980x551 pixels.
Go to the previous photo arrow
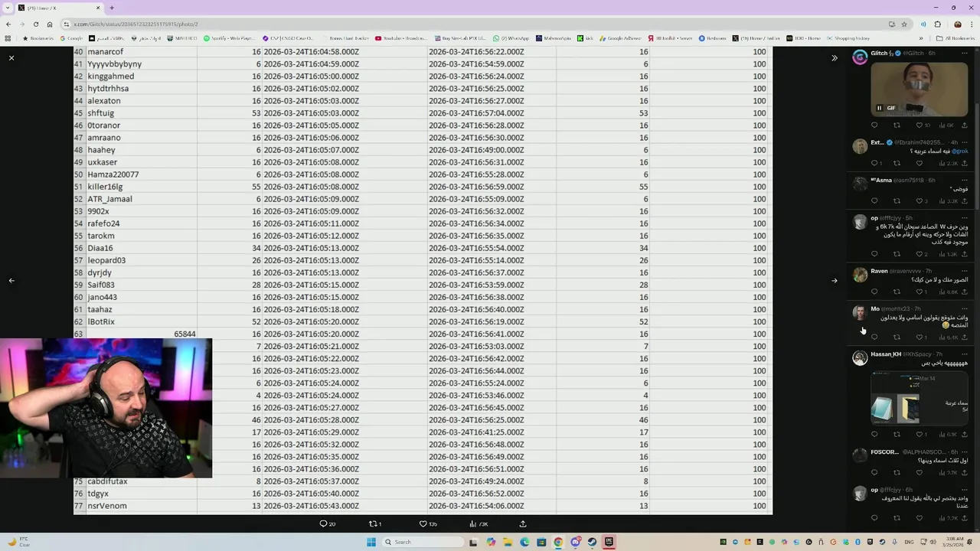(x=11, y=280)
